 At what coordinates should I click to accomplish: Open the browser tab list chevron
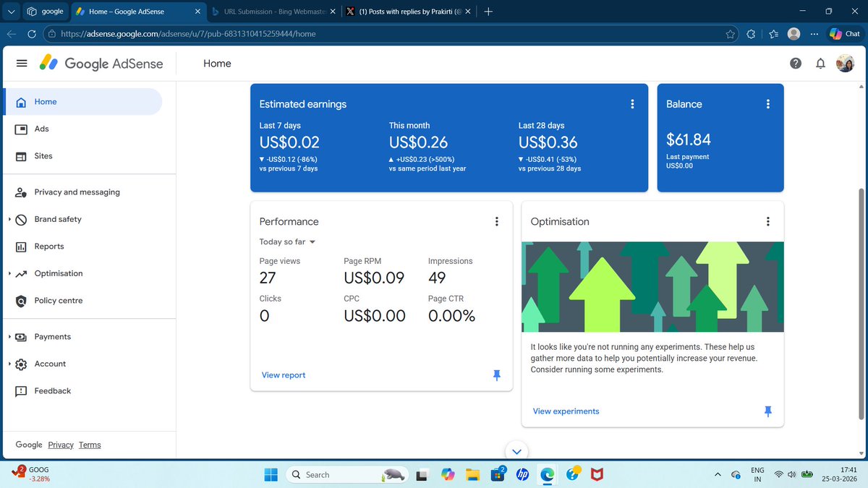click(10, 12)
